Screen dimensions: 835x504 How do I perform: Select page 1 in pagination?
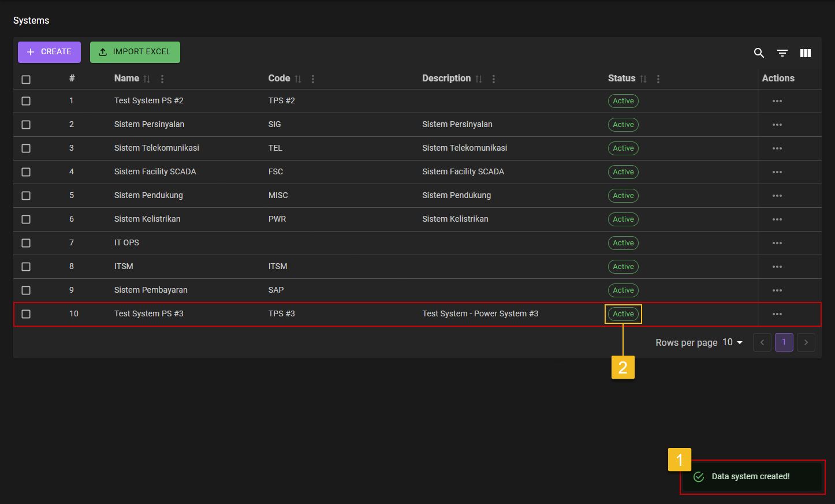pyautogui.click(x=784, y=342)
